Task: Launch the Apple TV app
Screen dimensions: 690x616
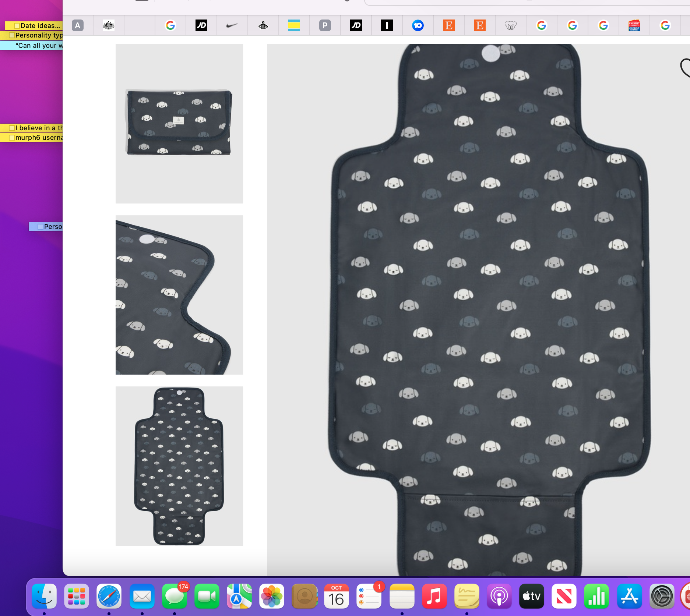Action: (532, 596)
